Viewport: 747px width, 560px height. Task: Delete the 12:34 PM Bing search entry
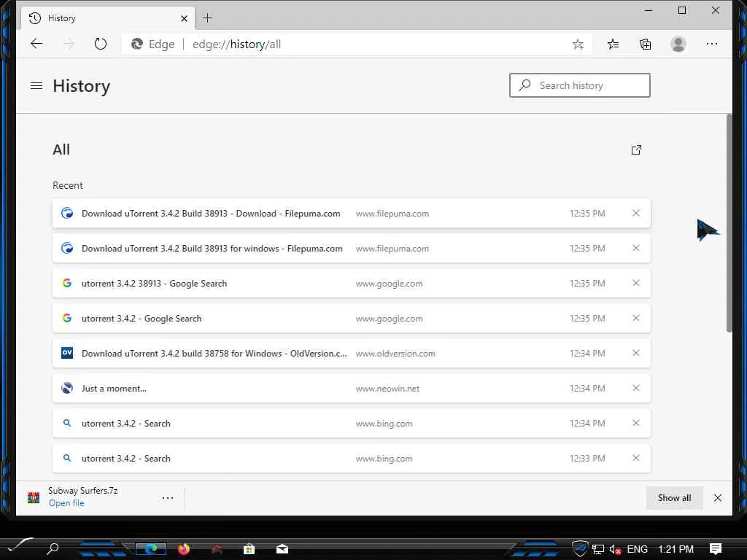tap(636, 423)
